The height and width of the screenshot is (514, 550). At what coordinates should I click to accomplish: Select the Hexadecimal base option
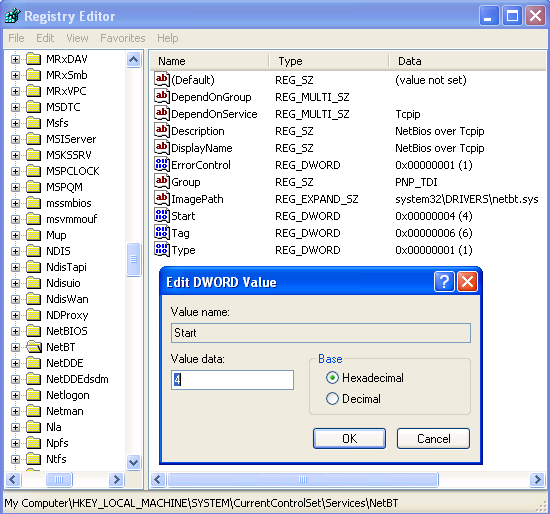(365, 378)
